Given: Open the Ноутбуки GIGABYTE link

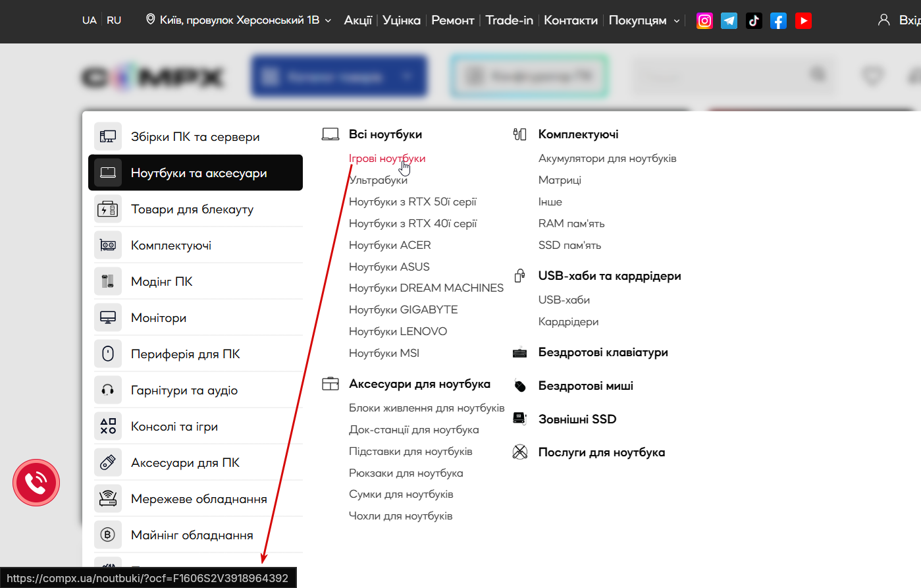Looking at the screenshot, I should [x=403, y=310].
